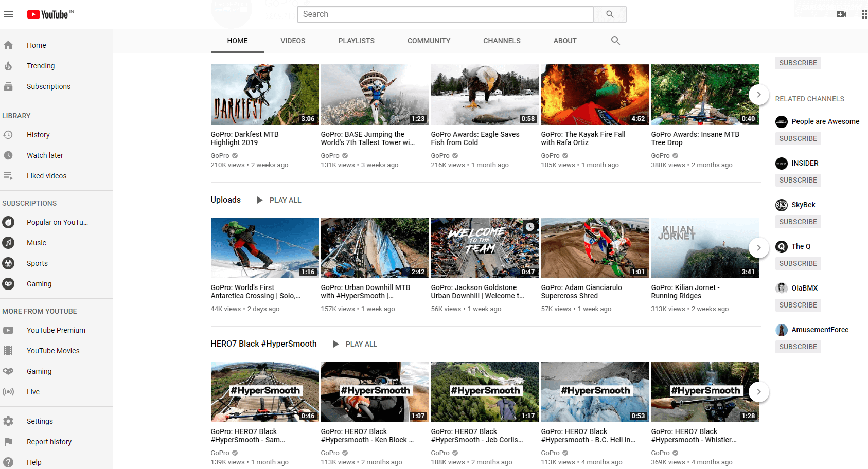Screen dimensions: 868x469
Task: Open People are Awesome channel avatar
Action: 782,122
